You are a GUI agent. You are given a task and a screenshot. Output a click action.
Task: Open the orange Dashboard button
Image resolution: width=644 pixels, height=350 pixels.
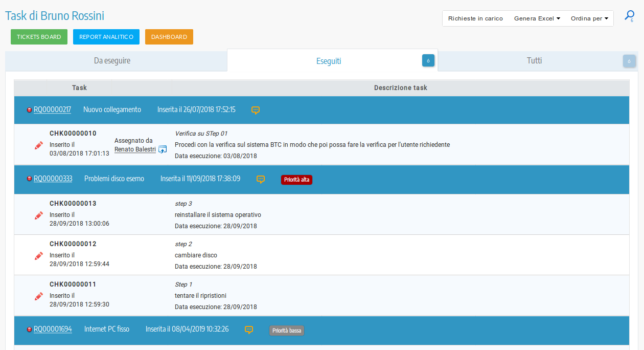click(x=169, y=37)
